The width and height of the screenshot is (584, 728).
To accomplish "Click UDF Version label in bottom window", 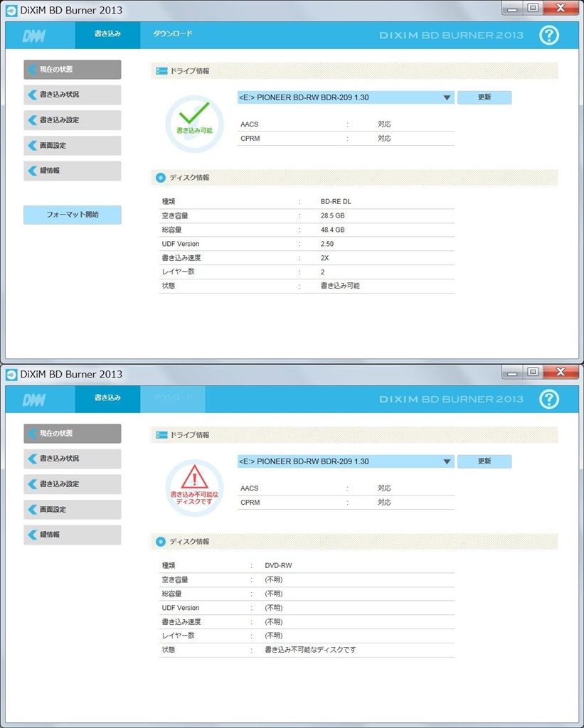I will (180, 608).
